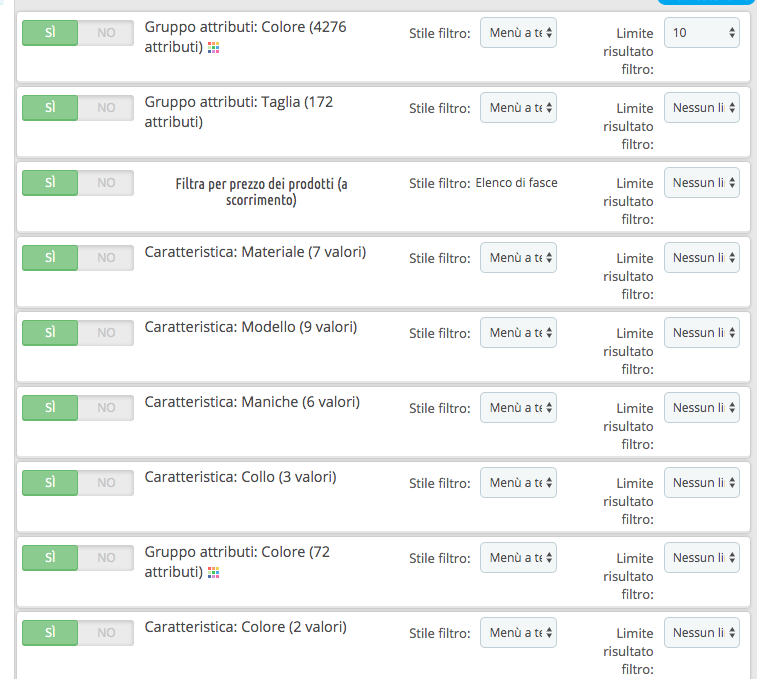
Task: Click the color grid icon beside Colore (4276 attributi)
Action: pyautogui.click(x=213, y=47)
